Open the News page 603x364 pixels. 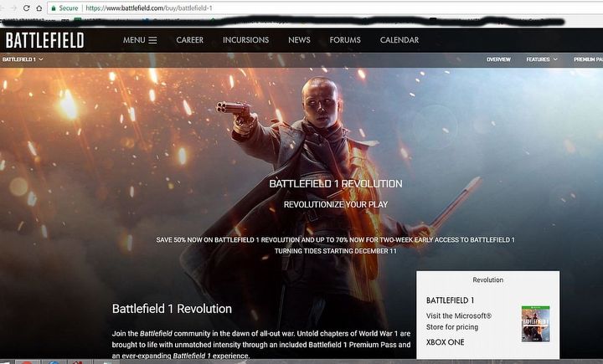pos(299,40)
